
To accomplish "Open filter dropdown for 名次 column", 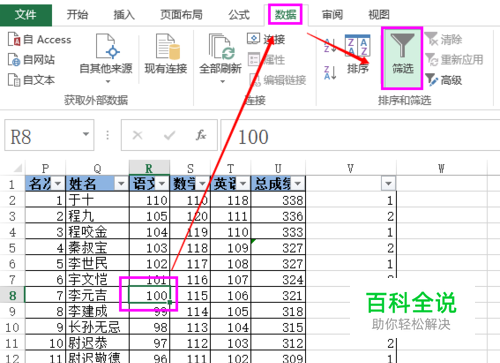I will pyautogui.click(x=58, y=183).
